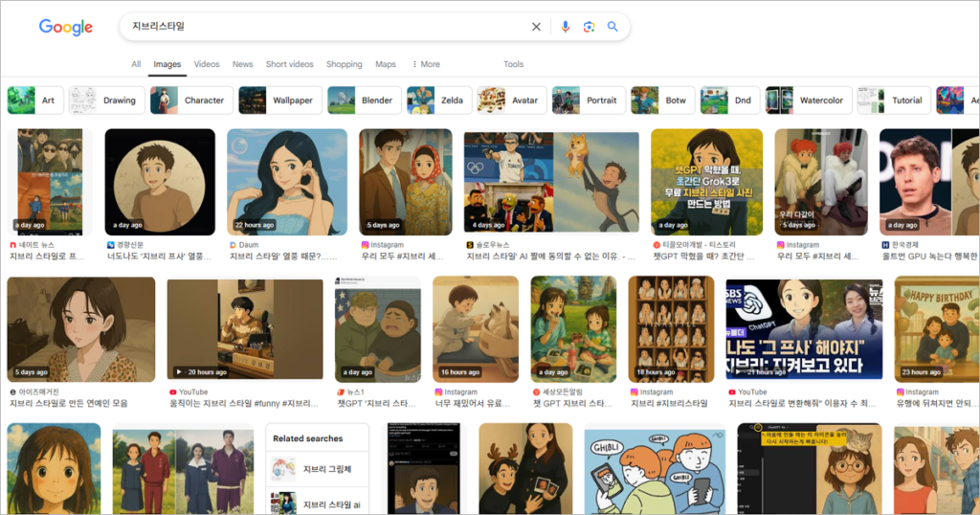Filter by the Art chip
The width and height of the screenshot is (980, 515).
point(35,100)
